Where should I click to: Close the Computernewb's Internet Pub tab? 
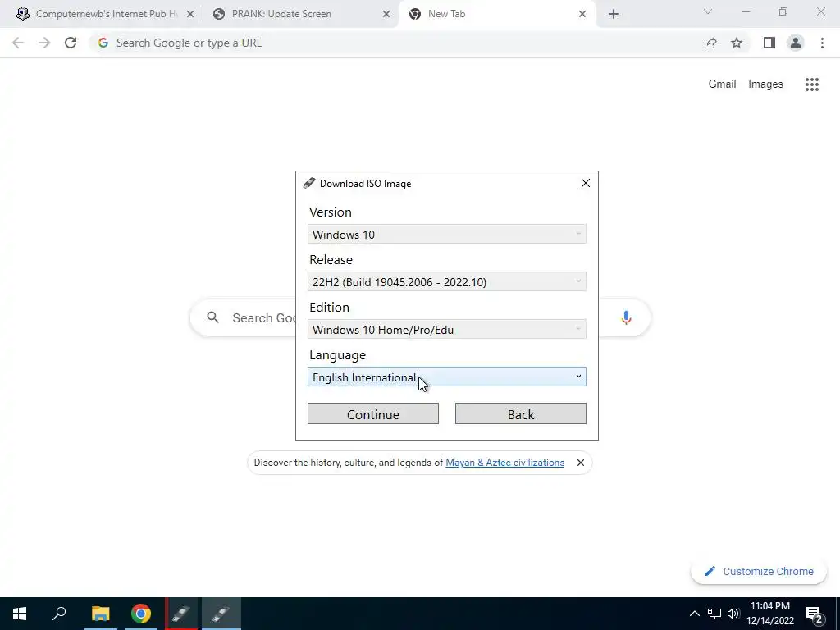point(190,14)
